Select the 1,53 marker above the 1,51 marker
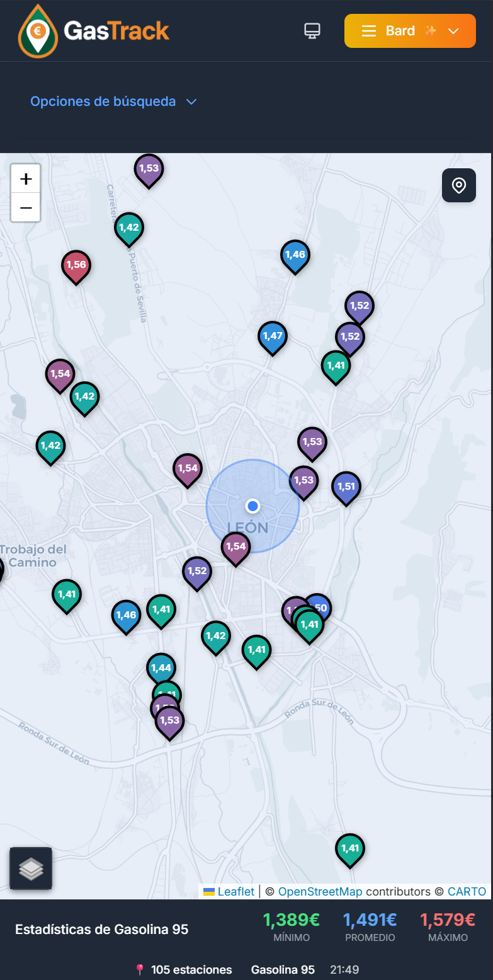Image resolution: width=493 pixels, height=980 pixels. click(x=312, y=443)
